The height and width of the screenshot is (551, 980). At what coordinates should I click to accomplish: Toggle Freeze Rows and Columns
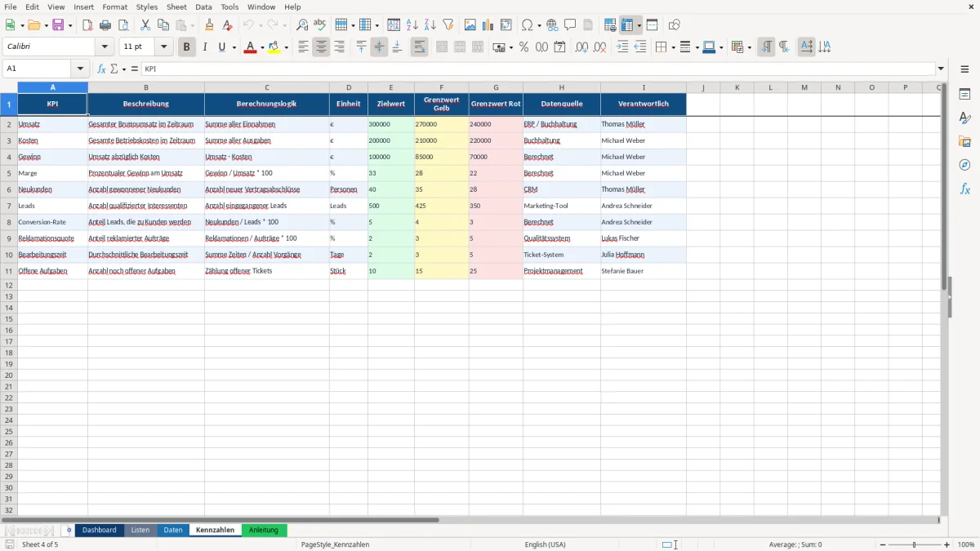[x=627, y=25]
